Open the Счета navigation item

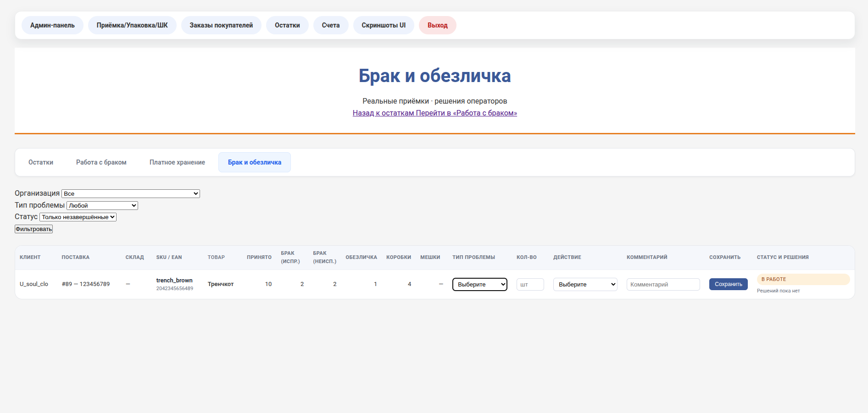331,25
